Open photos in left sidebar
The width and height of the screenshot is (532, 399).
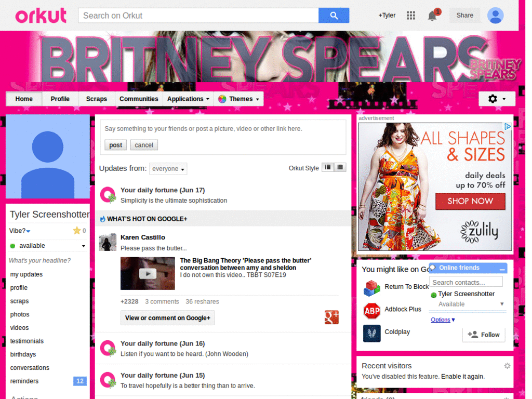(x=20, y=314)
